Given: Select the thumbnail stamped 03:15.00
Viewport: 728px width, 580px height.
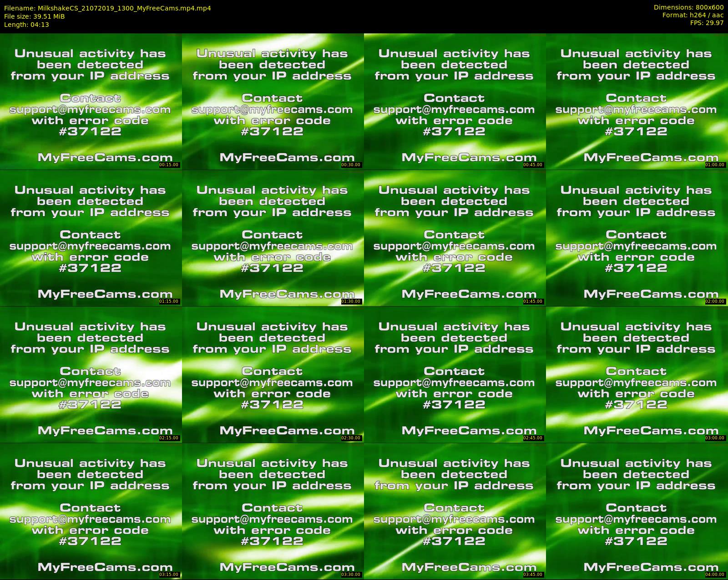Looking at the screenshot, I should pyautogui.click(x=91, y=511).
